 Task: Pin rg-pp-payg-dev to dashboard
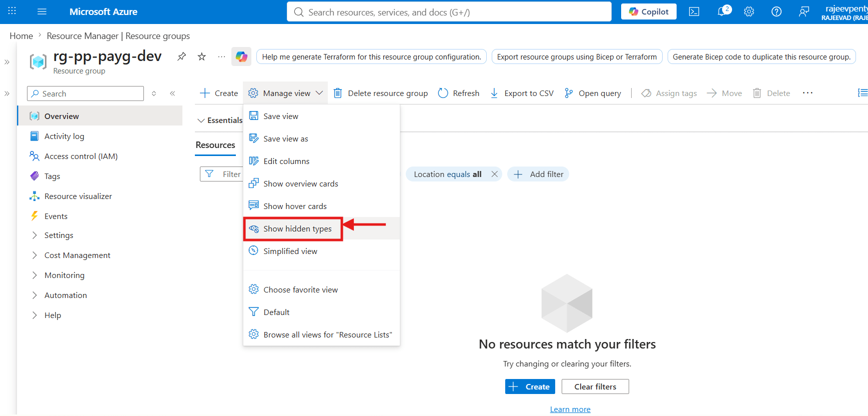pyautogui.click(x=182, y=56)
